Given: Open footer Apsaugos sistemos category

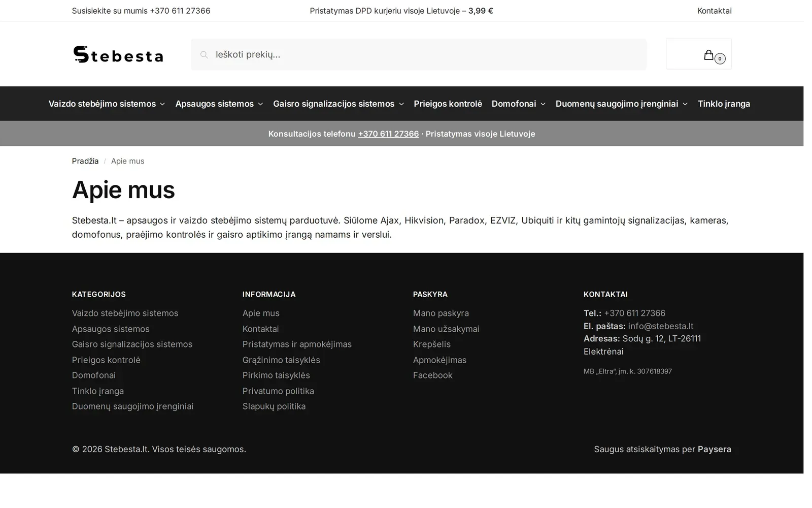Looking at the screenshot, I should [x=111, y=329].
